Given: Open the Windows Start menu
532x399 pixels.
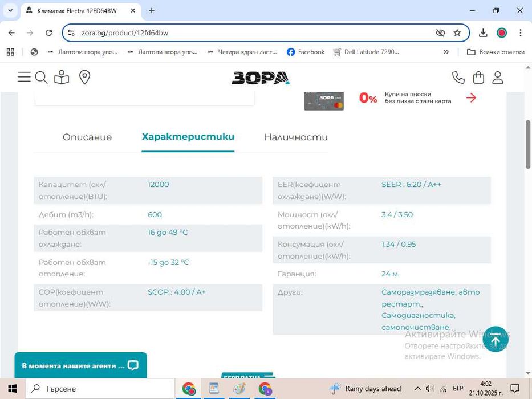Looking at the screenshot, I should pyautogui.click(x=12, y=389).
